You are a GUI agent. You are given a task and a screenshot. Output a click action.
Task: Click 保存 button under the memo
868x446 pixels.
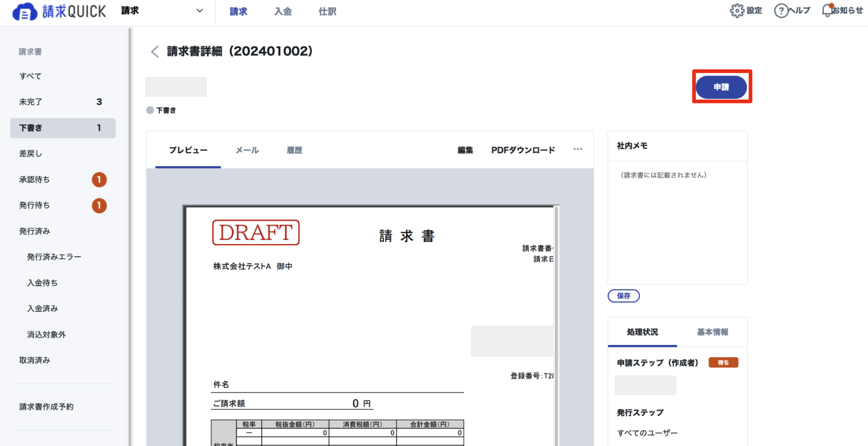click(x=623, y=296)
